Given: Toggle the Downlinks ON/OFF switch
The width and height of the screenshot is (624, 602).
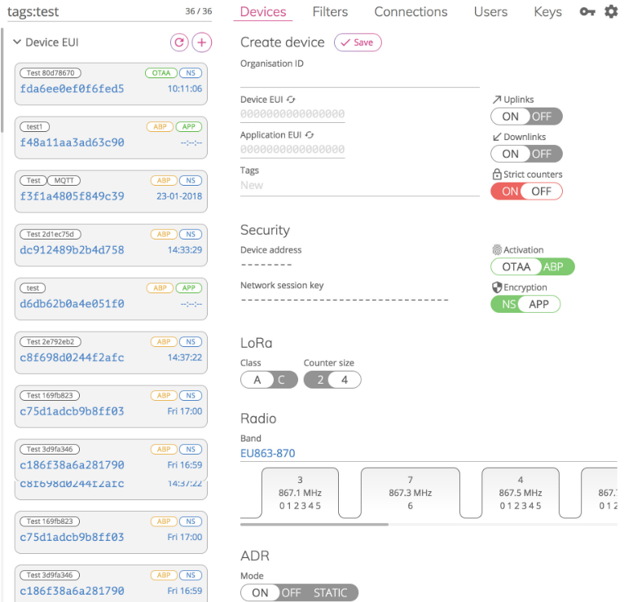Looking at the screenshot, I should pyautogui.click(x=526, y=154).
